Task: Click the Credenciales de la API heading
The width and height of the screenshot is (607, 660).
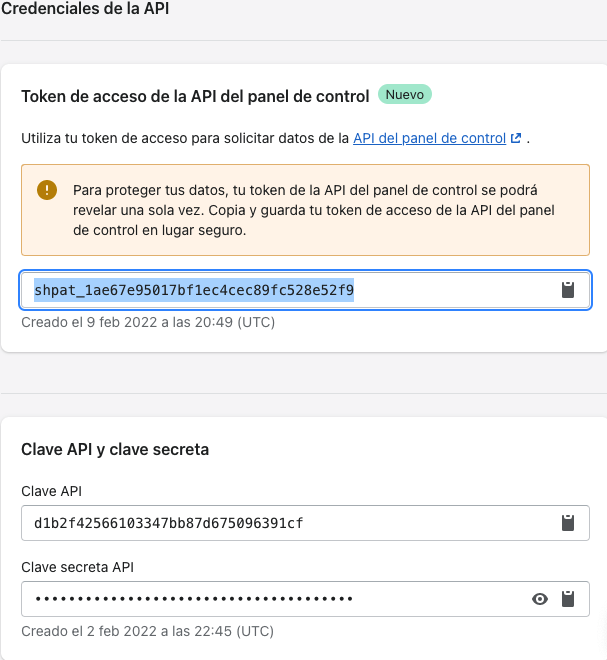Action: click(86, 8)
